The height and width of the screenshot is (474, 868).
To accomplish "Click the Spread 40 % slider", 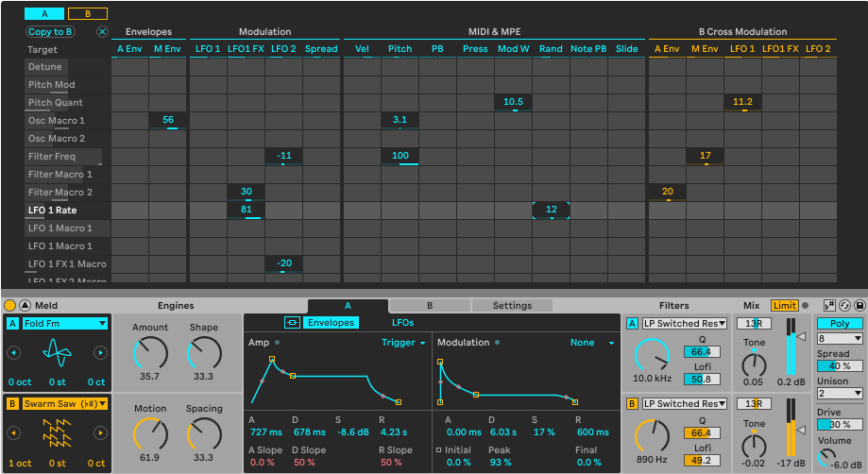I will [x=840, y=365].
